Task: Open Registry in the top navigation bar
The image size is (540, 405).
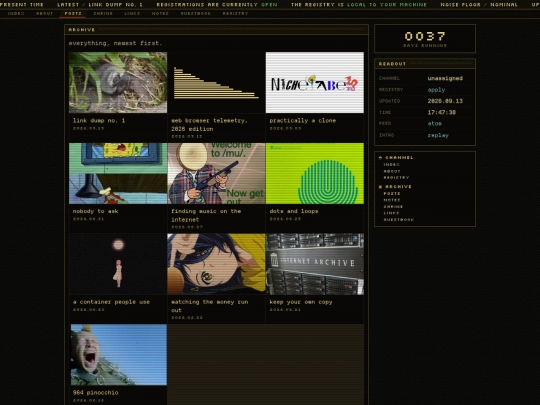Action: pyautogui.click(x=235, y=13)
